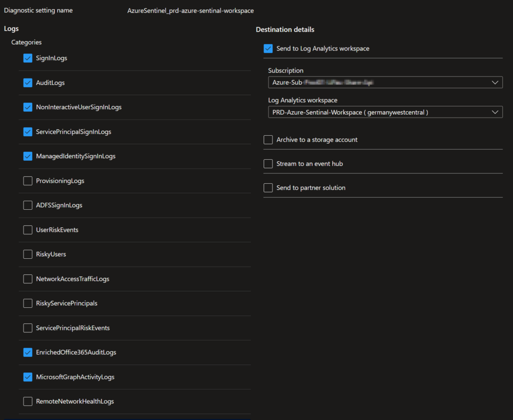This screenshot has height=420, width=513.
Task: Uncheck the AuditLogs category
Action: [28, 83]
